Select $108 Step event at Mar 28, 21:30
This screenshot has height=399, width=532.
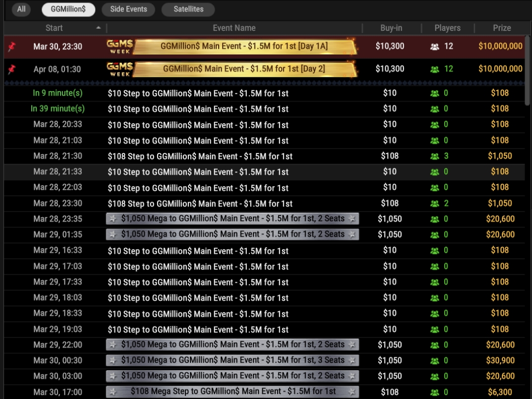200,157
